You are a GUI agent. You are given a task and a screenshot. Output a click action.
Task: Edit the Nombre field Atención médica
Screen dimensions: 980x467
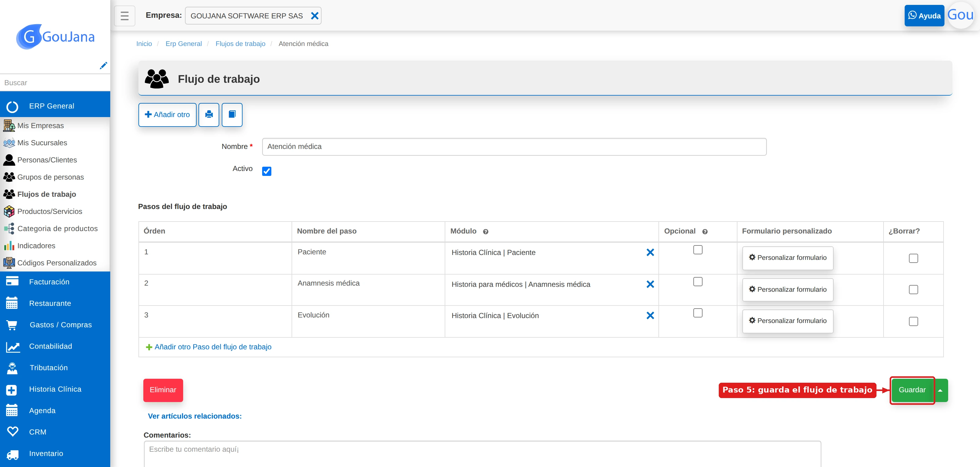[x=514, y=146]
